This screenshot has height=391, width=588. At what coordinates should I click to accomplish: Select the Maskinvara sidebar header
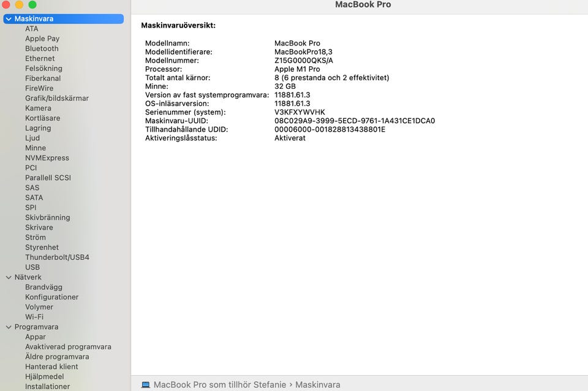63,19
